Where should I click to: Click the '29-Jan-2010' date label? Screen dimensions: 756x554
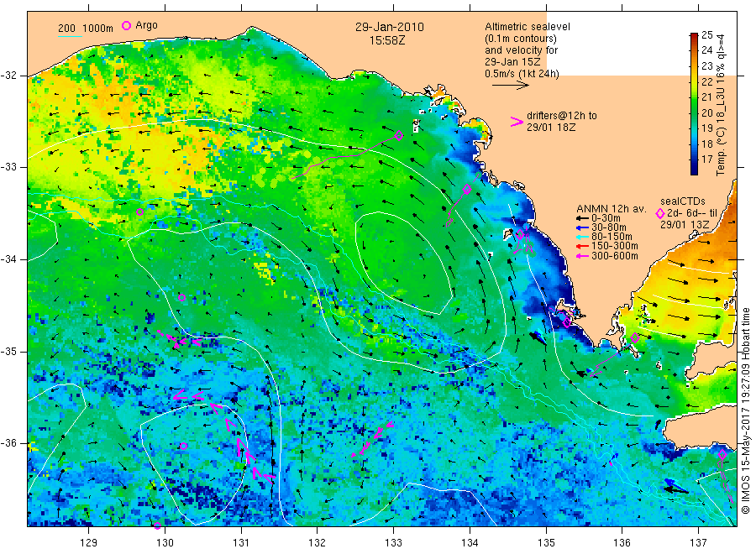tap(390, 28)
